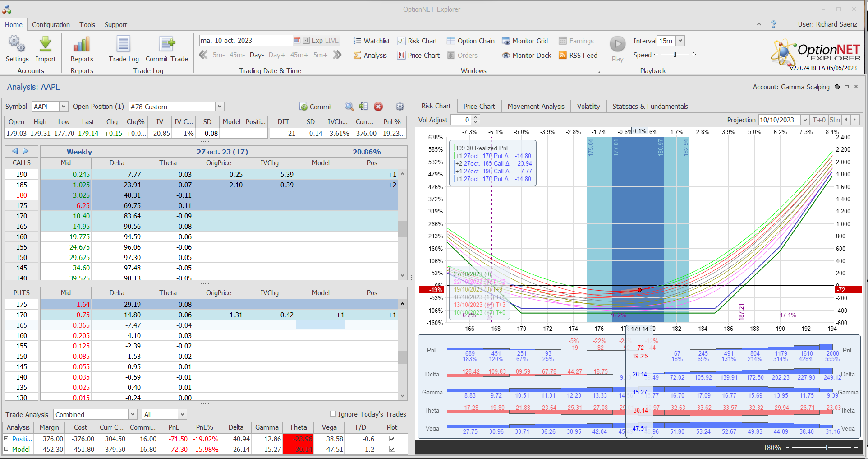Open the calendar date picker icon
868x459 pixels.
[x=297, y=41]
